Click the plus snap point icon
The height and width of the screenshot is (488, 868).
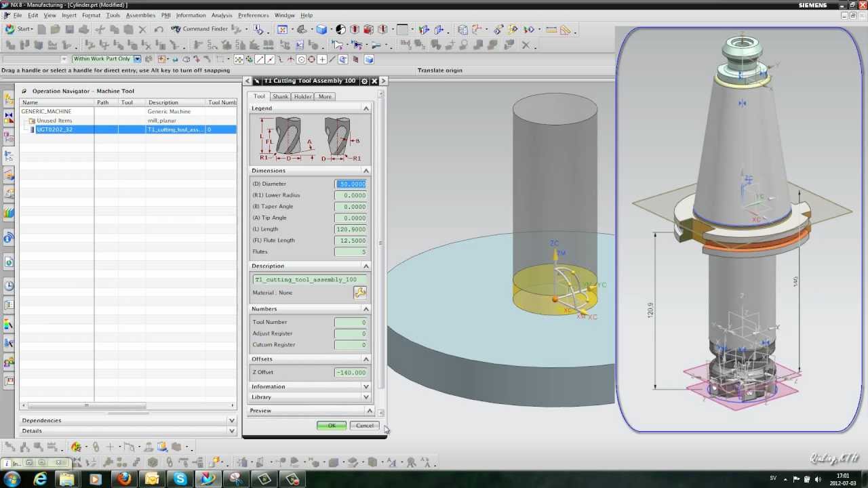(322, 60)
